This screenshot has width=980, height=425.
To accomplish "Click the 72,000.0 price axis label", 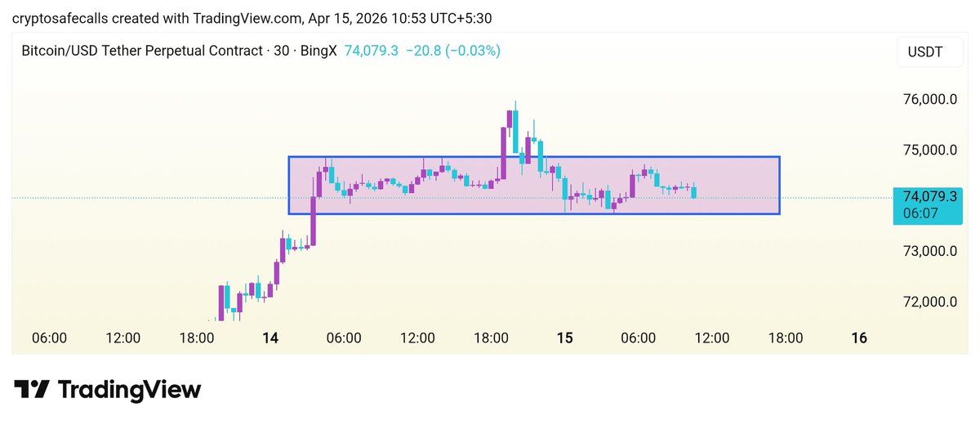I will coord(929,302).
